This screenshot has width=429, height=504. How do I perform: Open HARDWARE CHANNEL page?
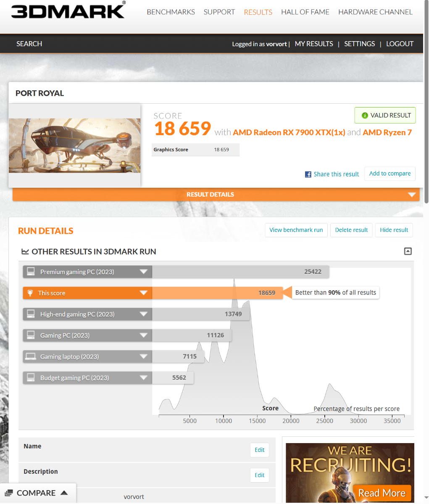(x=375, y=12)
